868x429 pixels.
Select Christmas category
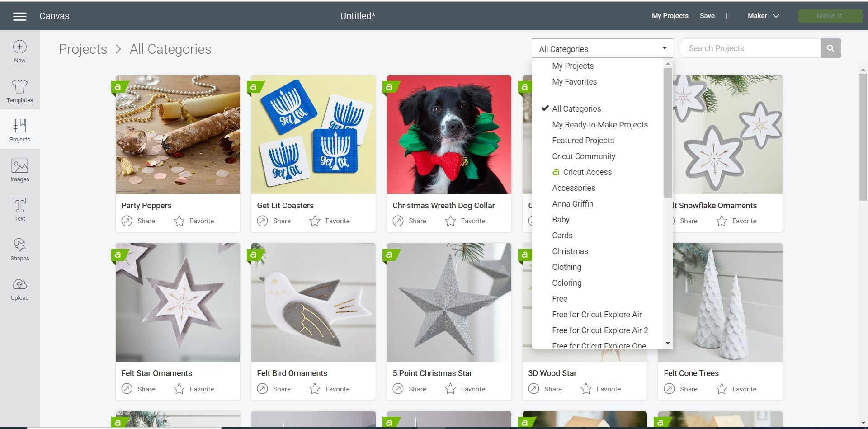pos(570,251)
